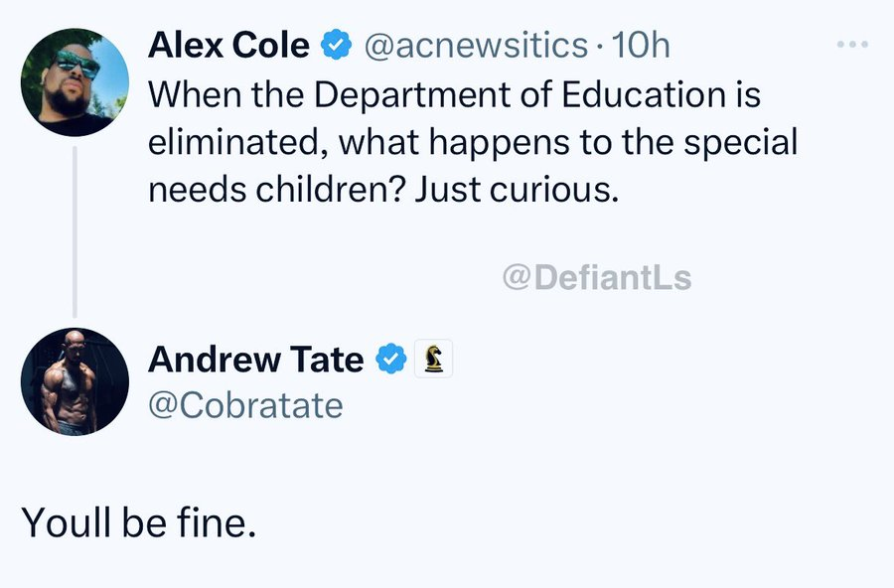Click the gold chess knight affiliate badge
This screenshot has height=588, width=894.
[x=432, y=360]
